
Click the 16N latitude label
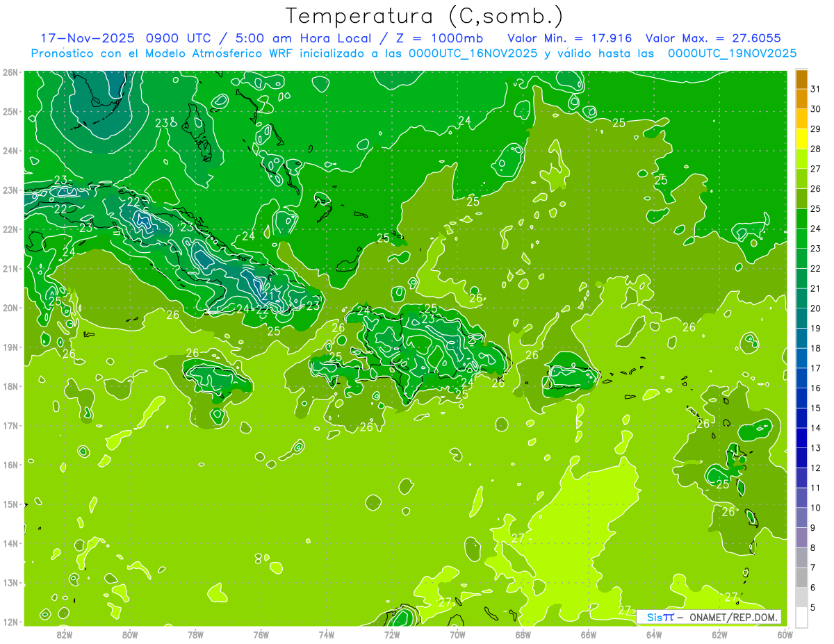(x=10, y=465)
